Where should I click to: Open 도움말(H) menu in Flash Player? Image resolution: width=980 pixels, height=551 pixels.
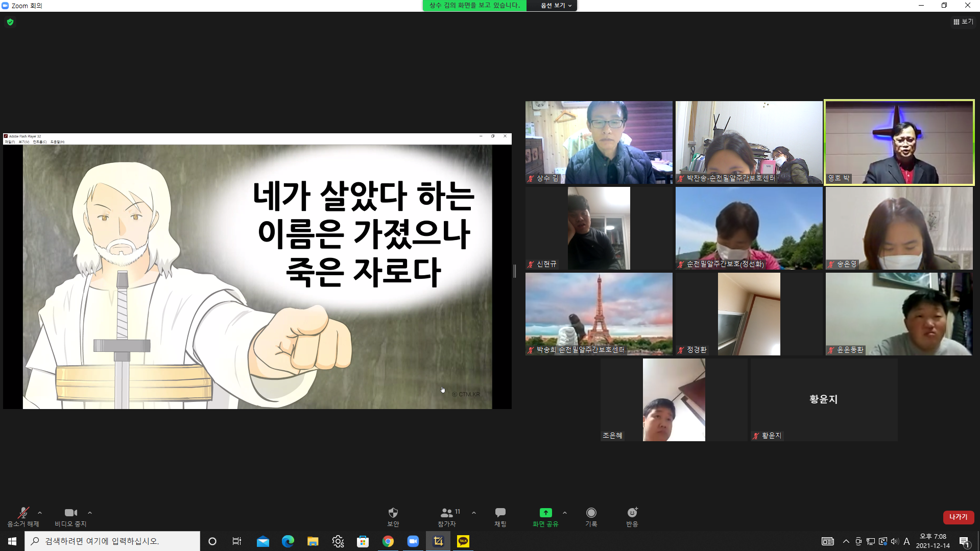[57, 142]
